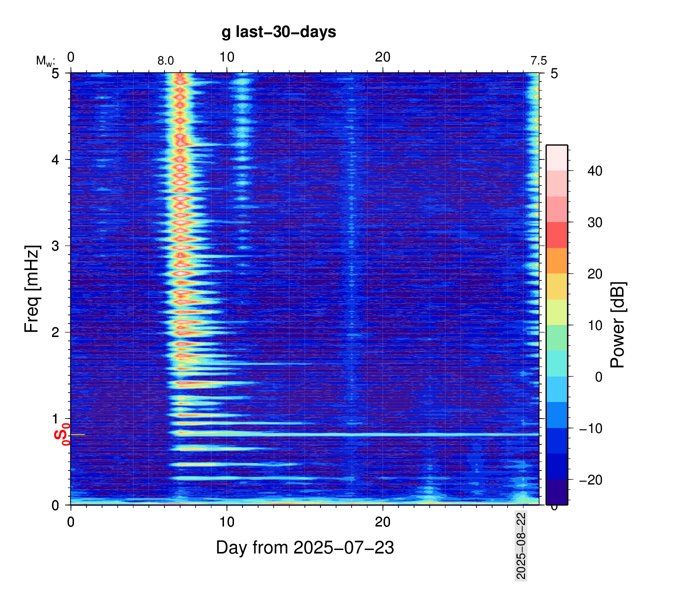Click the day 20 tick on bottom axis
The image size is (700, 595).
(382, 522)
